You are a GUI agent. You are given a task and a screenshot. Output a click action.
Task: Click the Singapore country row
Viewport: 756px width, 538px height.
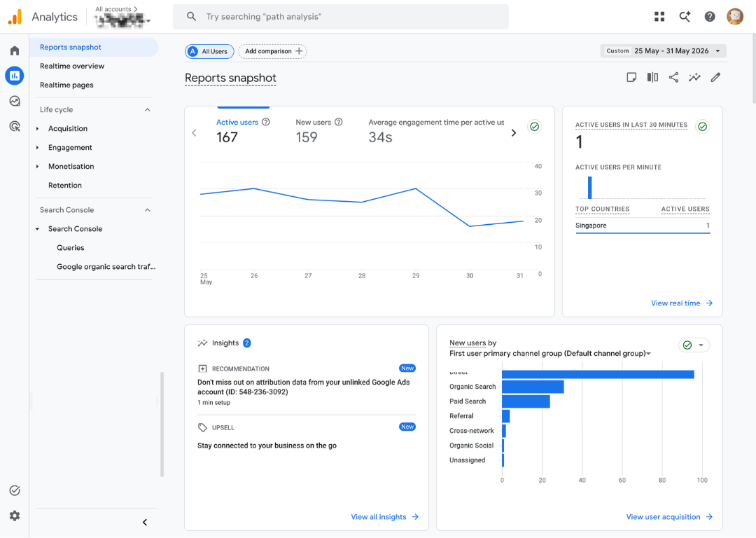[642, 226]
